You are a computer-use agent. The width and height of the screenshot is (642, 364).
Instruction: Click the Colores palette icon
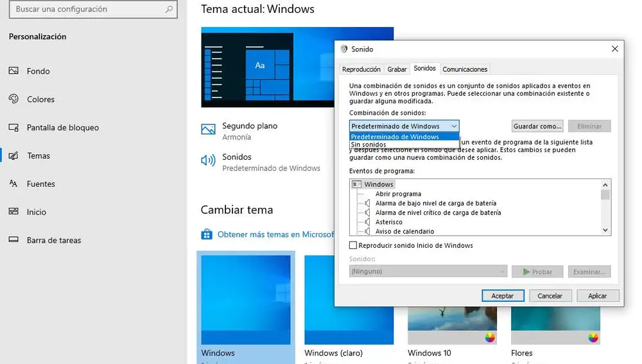coord(13,99)
